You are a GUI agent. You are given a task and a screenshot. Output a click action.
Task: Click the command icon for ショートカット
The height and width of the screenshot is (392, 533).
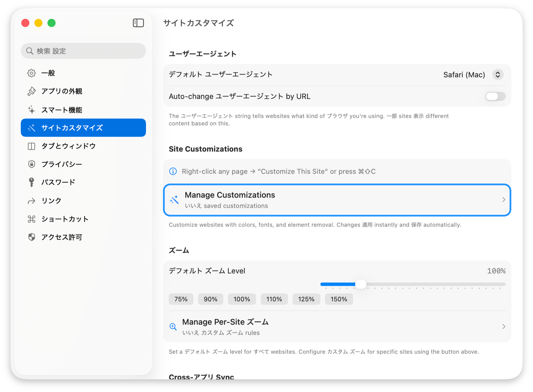pos(31,219)
